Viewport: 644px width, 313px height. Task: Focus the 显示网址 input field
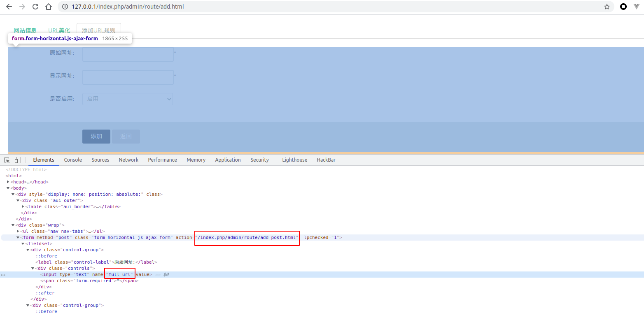pos(128,77)
